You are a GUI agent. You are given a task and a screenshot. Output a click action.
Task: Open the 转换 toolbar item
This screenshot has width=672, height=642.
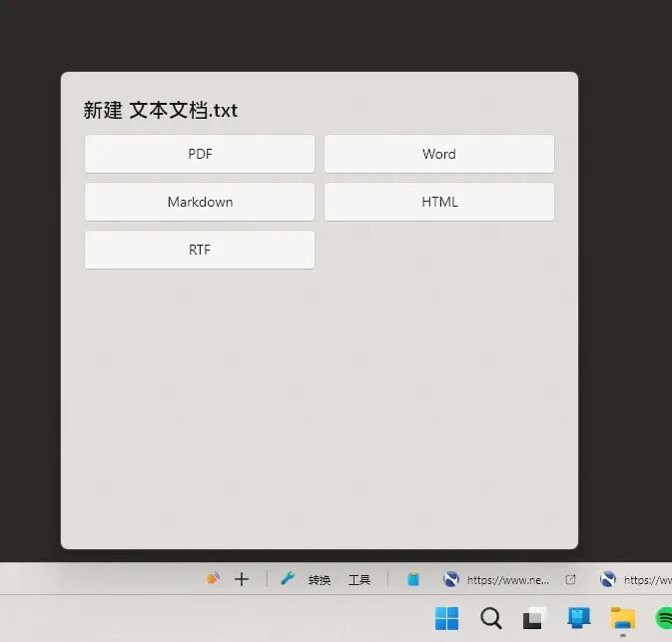point(320,580)
